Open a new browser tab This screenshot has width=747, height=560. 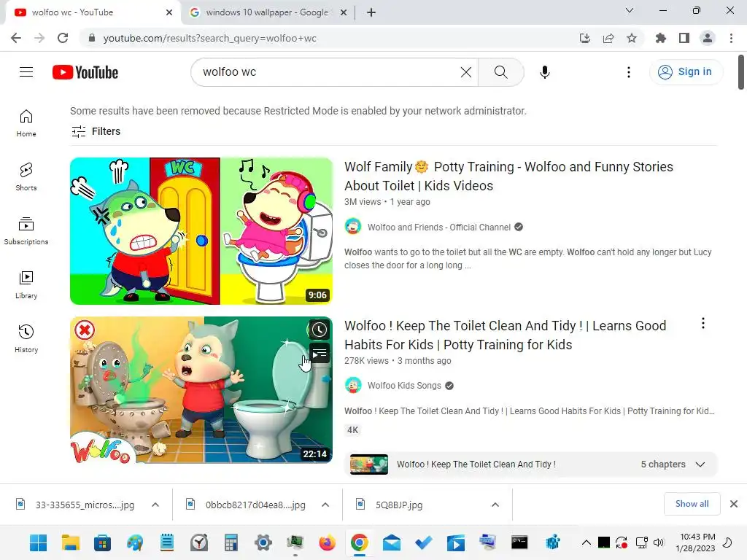click(x=371, y=12)
